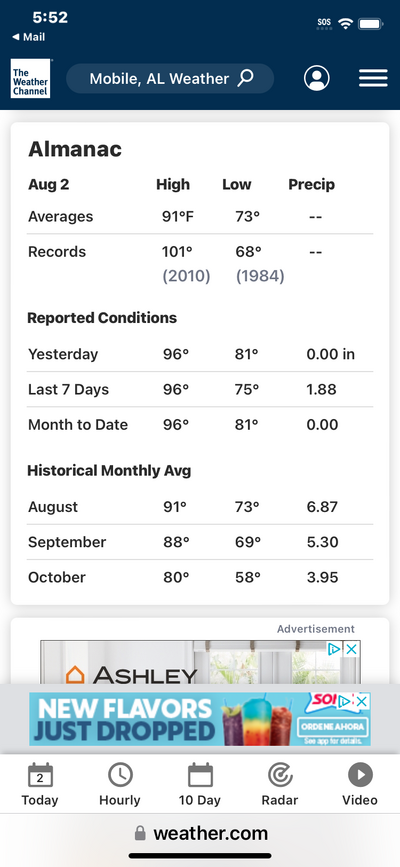Tap the search magnifier icon

pyautogui.click(x=245, y=79)
